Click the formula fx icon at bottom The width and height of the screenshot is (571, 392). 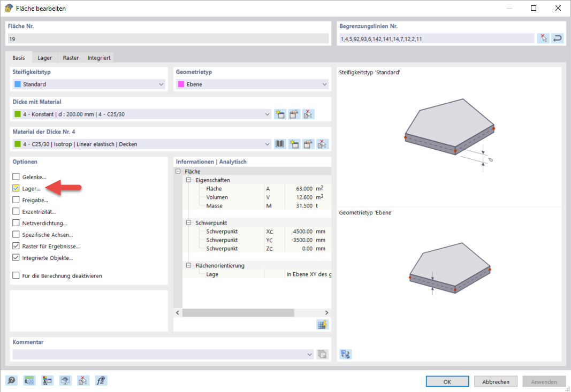pos(101,381)
